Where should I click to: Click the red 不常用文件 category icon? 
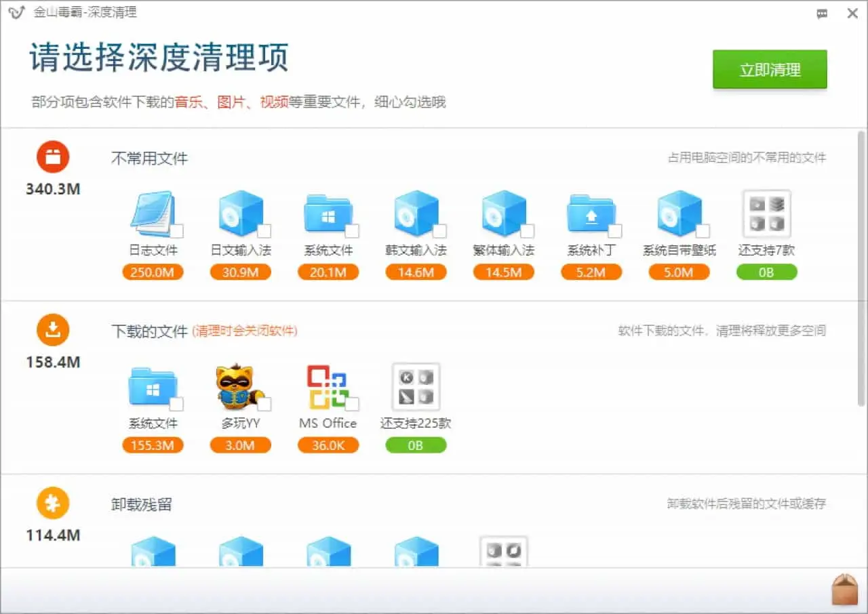click(x=53, y=157)
